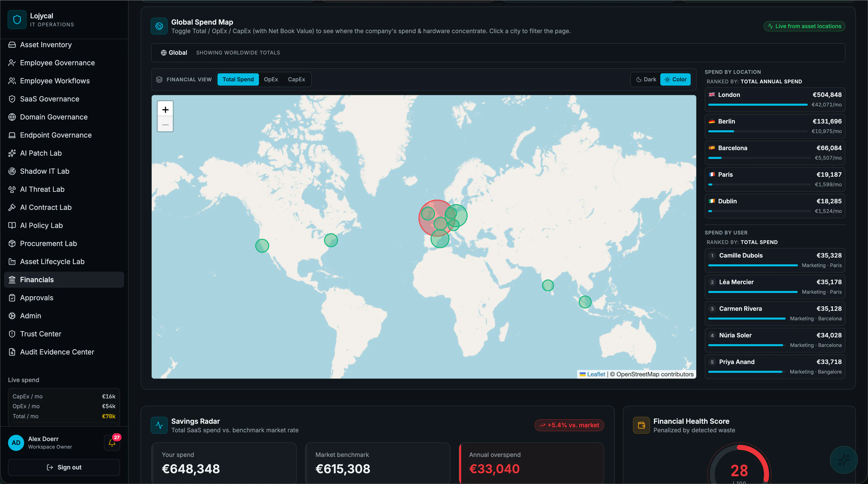
Task: Click the Domain Governance globe icon
Action: (12, 117)
